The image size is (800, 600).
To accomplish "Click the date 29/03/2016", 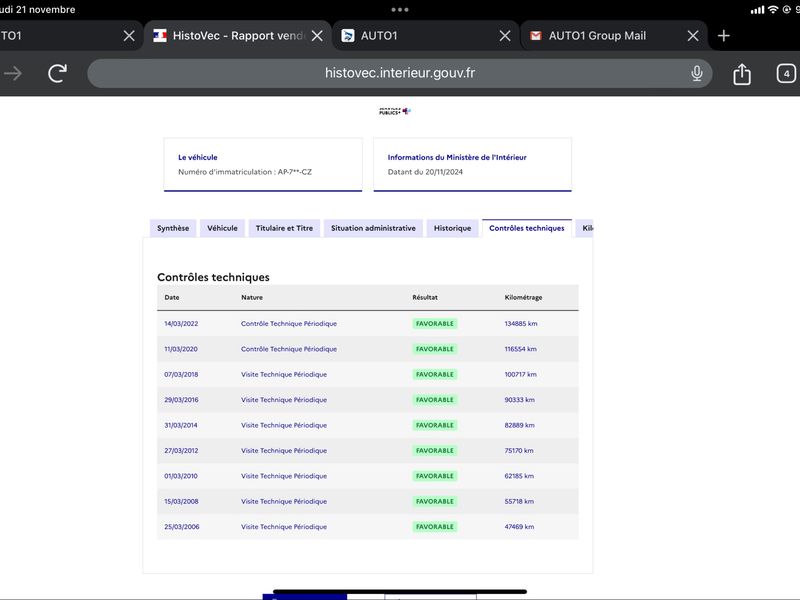I will click(x=181, y=400).
